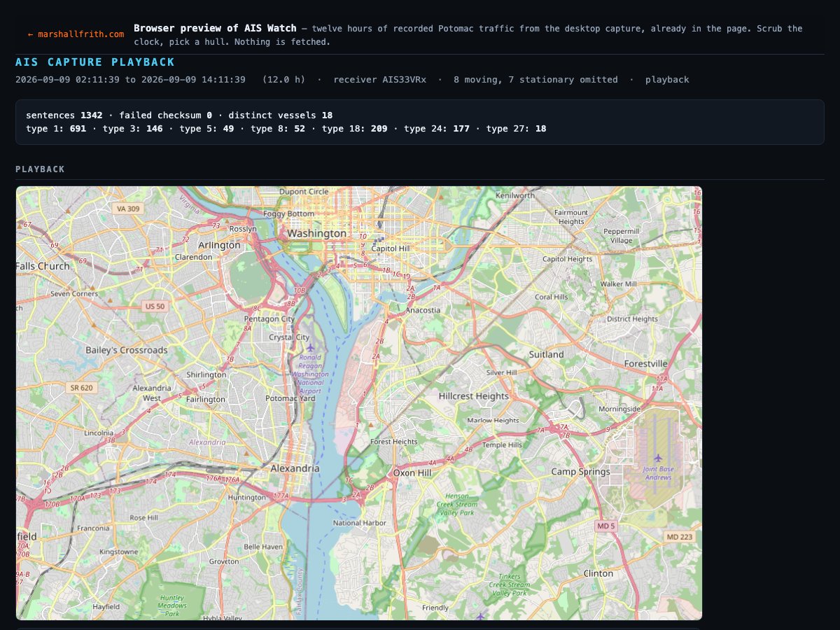Click the MD 5 road shield
Image resolution: width=840 pixels, height=630 pixels.
pos(605,526)
